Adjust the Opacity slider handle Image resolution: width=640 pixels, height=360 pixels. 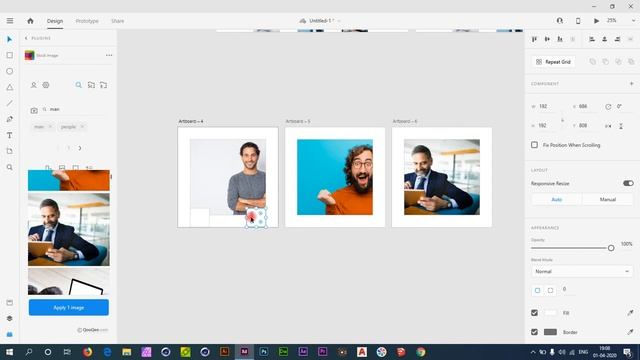pyautogui.click(x=611, y=248)
